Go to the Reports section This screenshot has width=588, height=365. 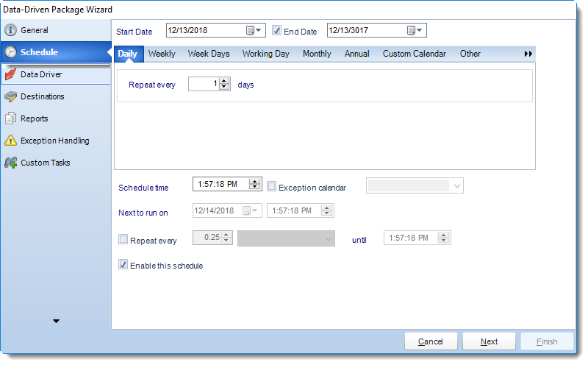[56, 118]
